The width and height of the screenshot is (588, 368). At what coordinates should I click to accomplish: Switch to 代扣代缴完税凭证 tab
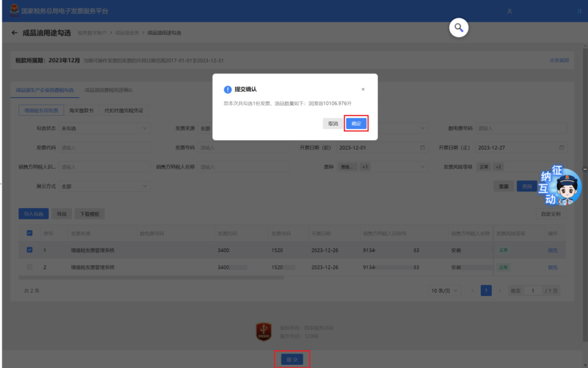(x=124, y=110)
